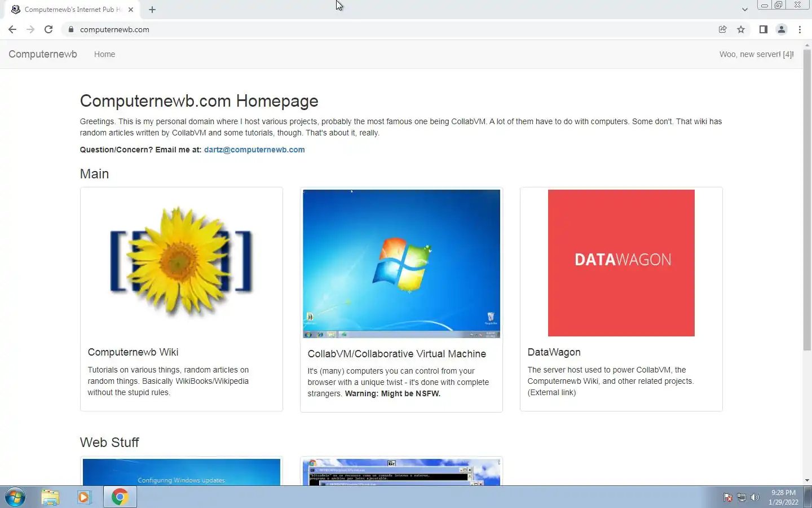Image resolution: width=812 pixels, height=508 pixels.
Task: Open the Chrome three-dot menu
Action: (x=800, y=29)
